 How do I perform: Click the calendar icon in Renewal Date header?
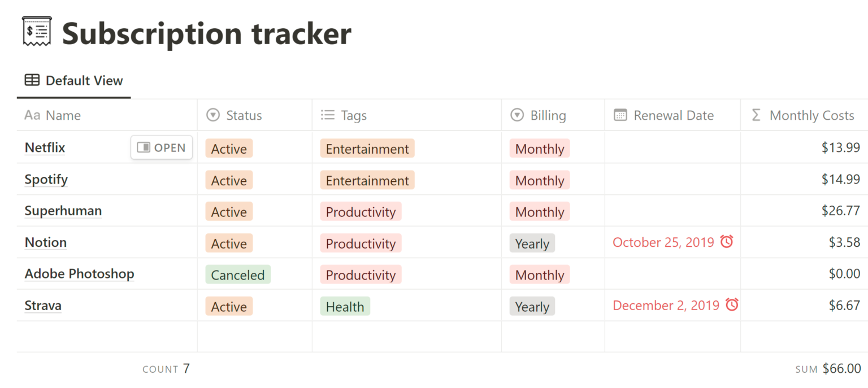[x=620, y=115]
